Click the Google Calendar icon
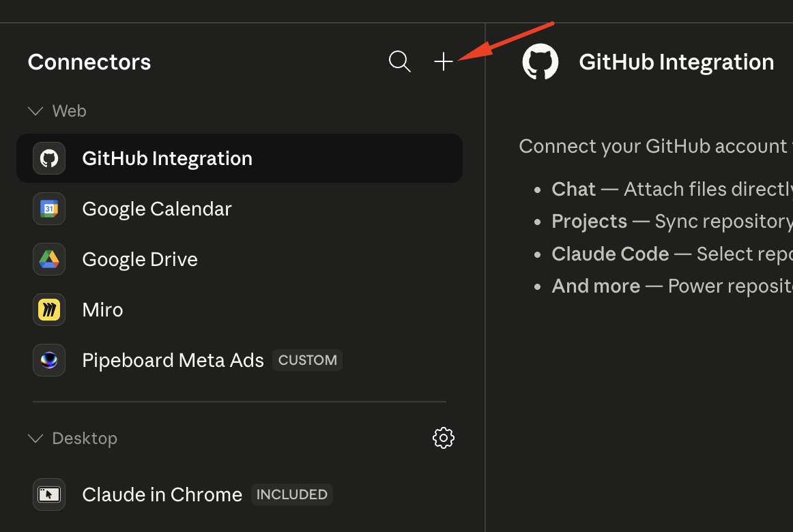 coord(49,209)
